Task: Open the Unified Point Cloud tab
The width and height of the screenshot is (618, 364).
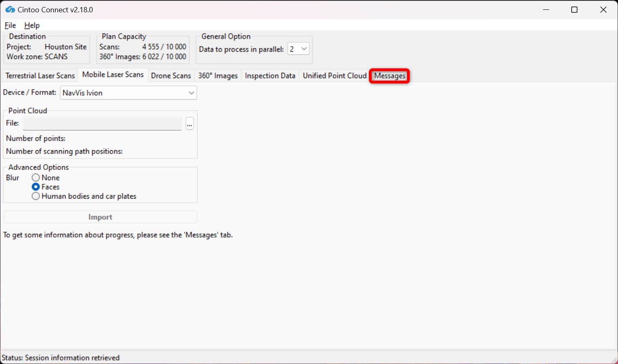Action: 334,76
